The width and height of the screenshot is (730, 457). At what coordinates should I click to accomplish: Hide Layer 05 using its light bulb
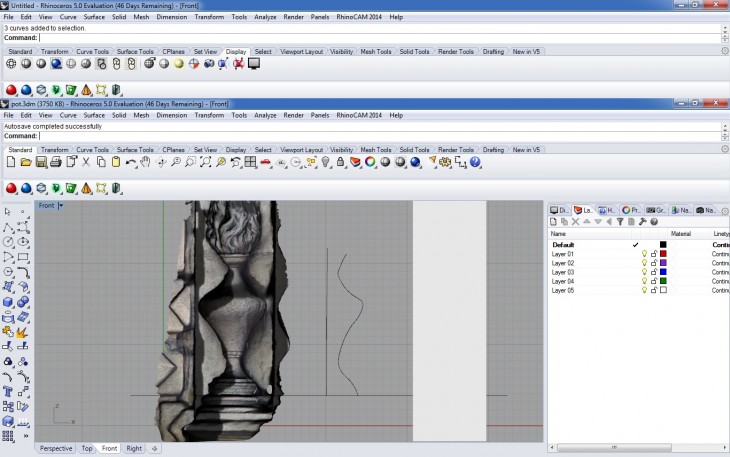point(644,290)
